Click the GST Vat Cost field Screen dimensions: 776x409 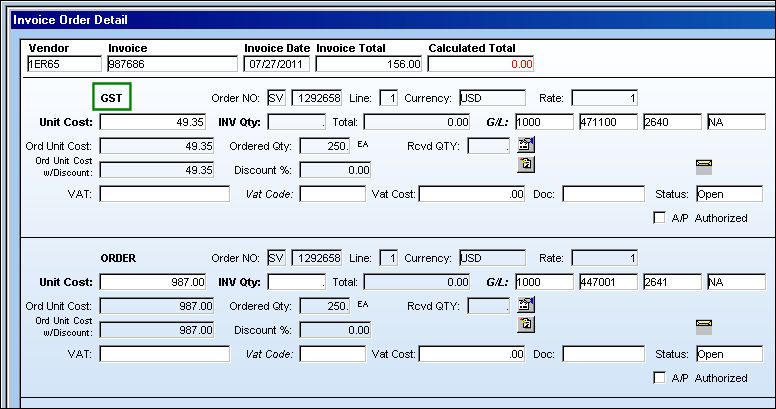[x=472, y=194]
